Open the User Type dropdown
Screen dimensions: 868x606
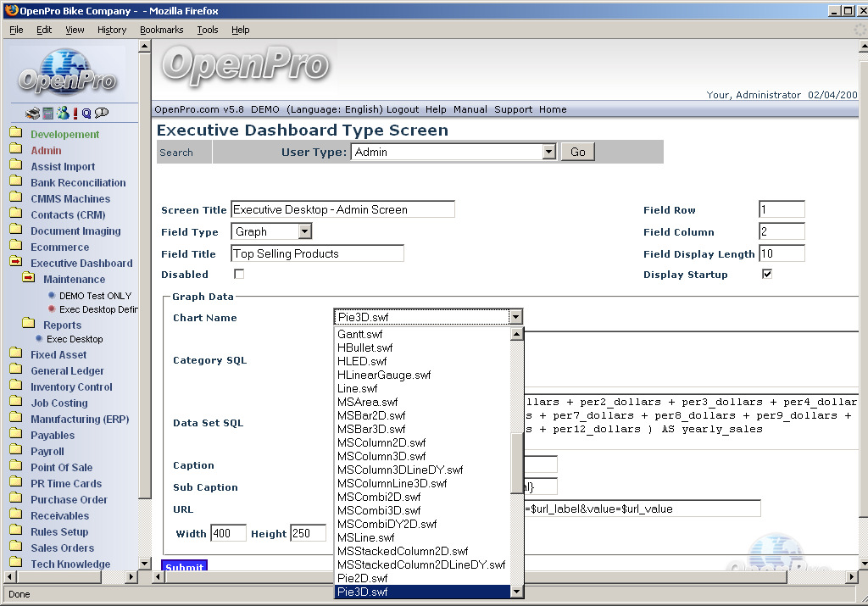548,152
